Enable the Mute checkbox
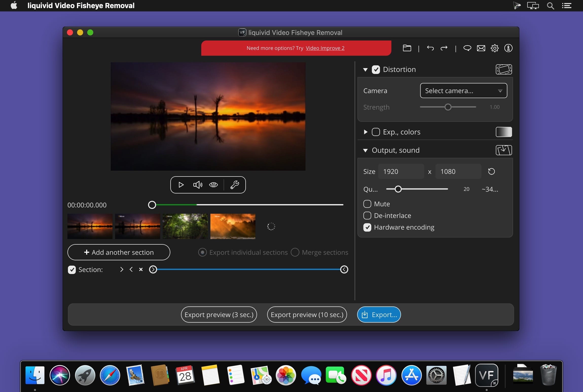The width and height of the screenshot is (583, 392). point(367,204)
